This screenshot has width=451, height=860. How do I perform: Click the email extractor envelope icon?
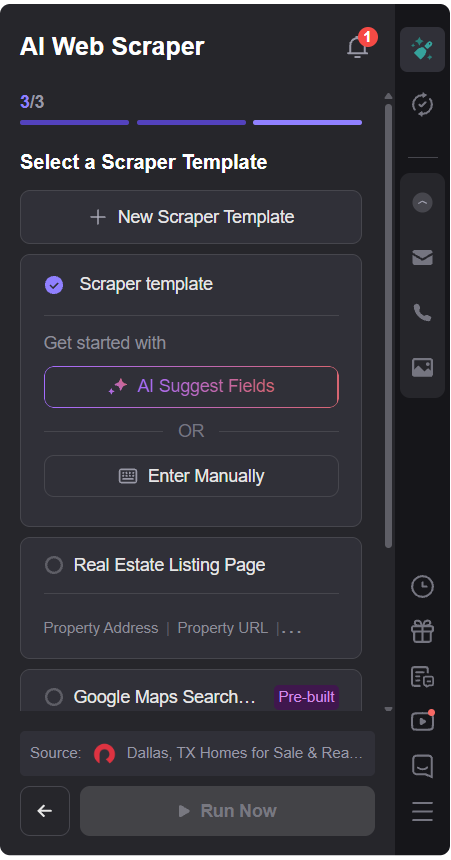click(x=422, y=257)
